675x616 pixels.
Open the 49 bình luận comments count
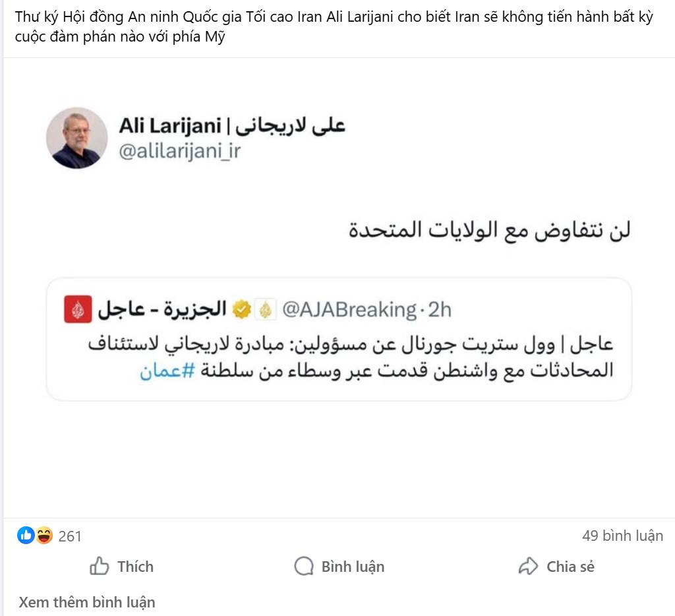click(x=622, y=536)
